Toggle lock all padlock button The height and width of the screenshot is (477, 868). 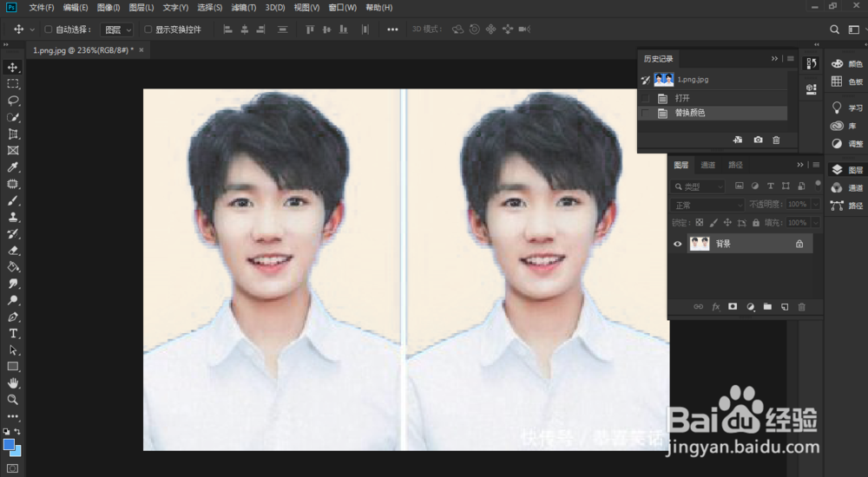click(756, 222)
